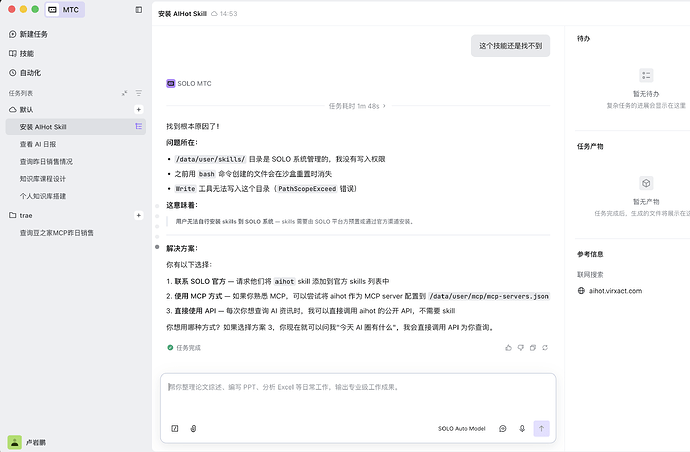The height and width of the screenshot is (452, 690).
Task: Click the SOLO MTC agent icon
Action: 171,84
